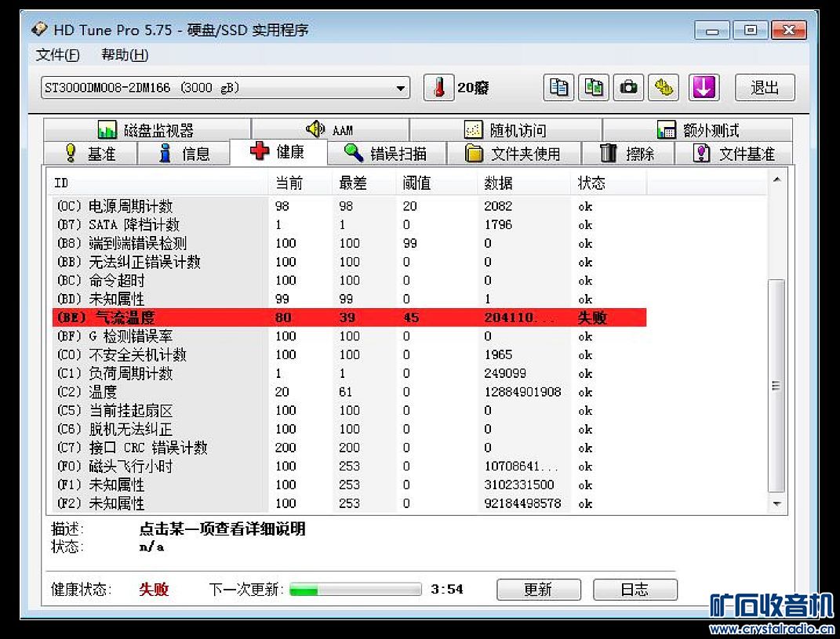The width and height of the screenshot is (840, 639).
Task: Select the (C1) 负荷周期计数 row
Action: pos(349,373)
